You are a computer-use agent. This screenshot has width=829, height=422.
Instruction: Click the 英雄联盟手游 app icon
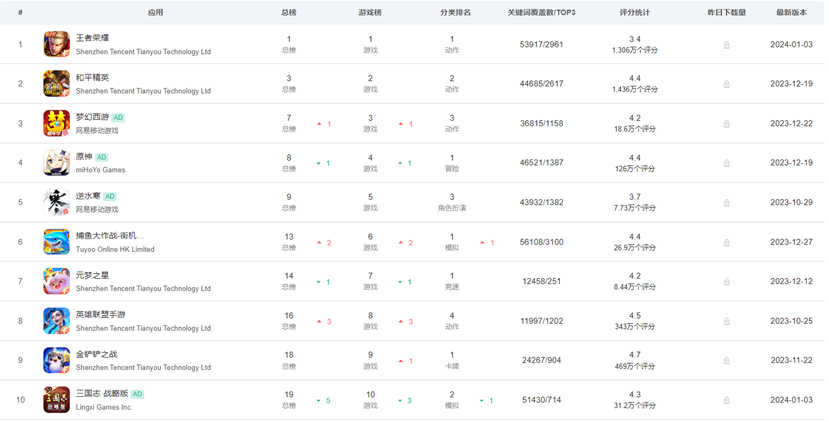point(56,321)
